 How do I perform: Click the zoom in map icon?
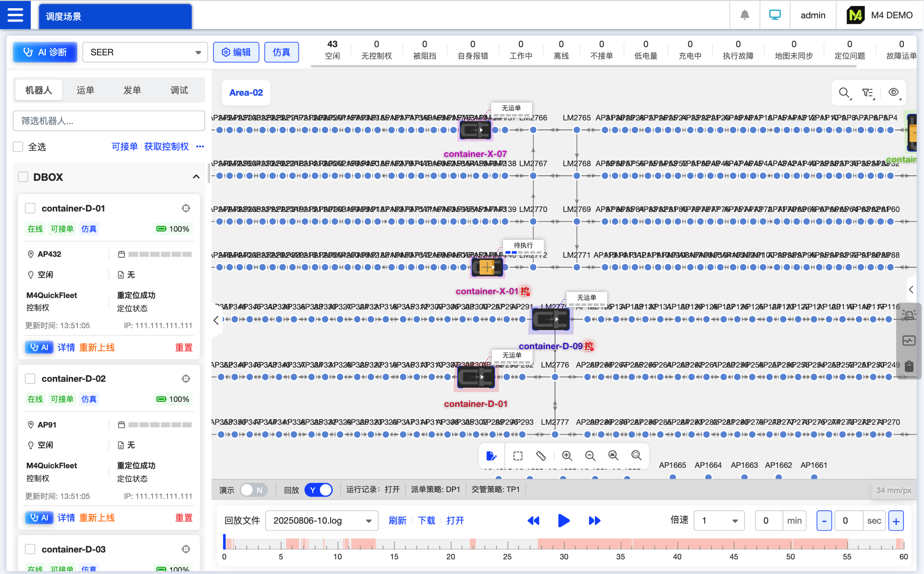pos(567,455)
